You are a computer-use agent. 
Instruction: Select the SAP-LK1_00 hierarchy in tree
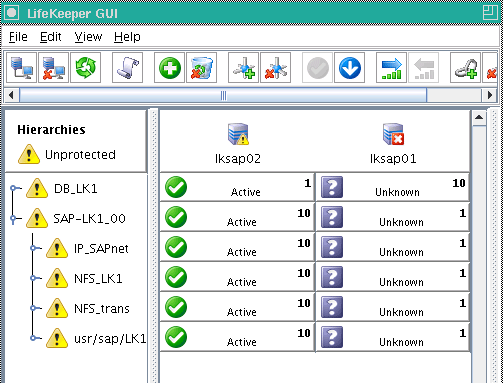click(89, 219)
